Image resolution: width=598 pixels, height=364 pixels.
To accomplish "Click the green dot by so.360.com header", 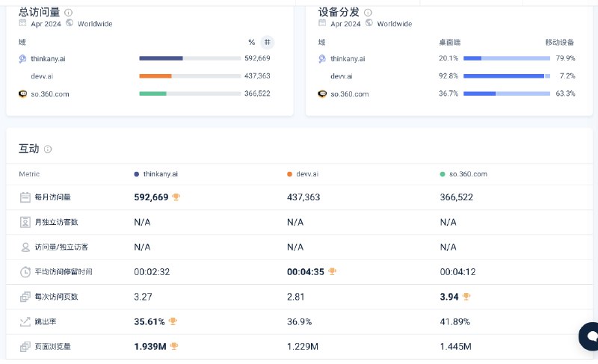I will [443, 174].
